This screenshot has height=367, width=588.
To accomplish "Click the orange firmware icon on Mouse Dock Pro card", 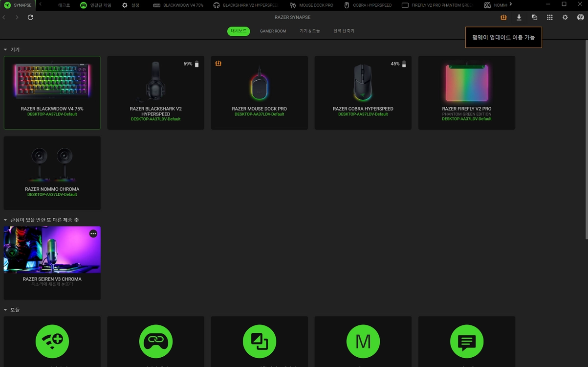I will tap(218, 64).
